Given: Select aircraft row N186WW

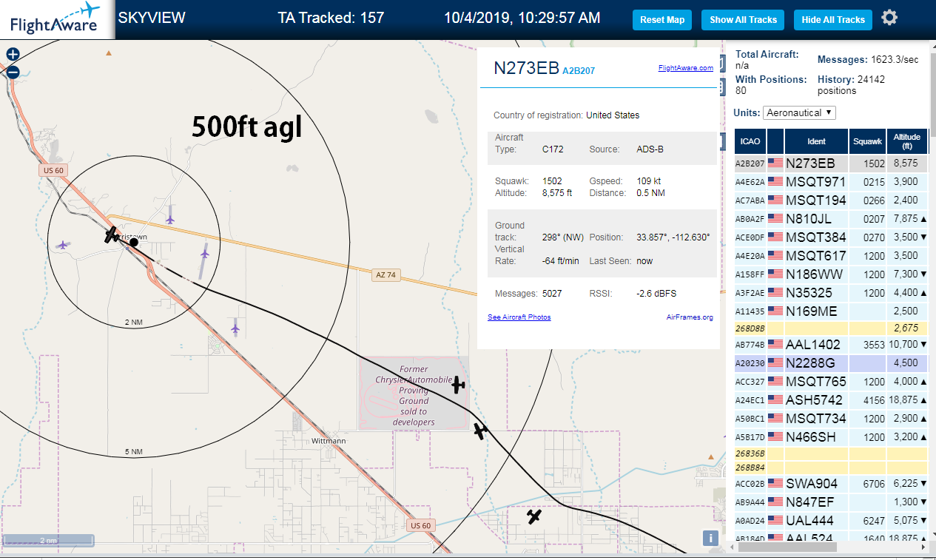Looking at the screenshot, I should point(831,274).
